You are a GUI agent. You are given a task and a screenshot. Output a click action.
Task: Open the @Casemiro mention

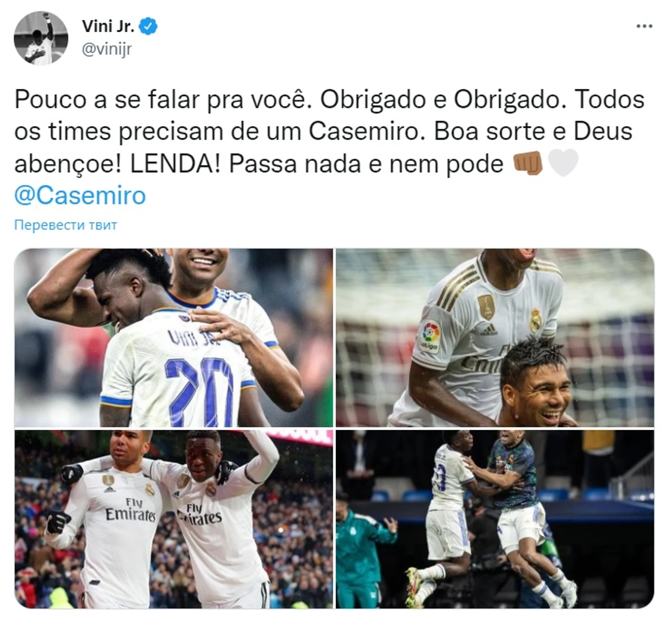(80, 196)
